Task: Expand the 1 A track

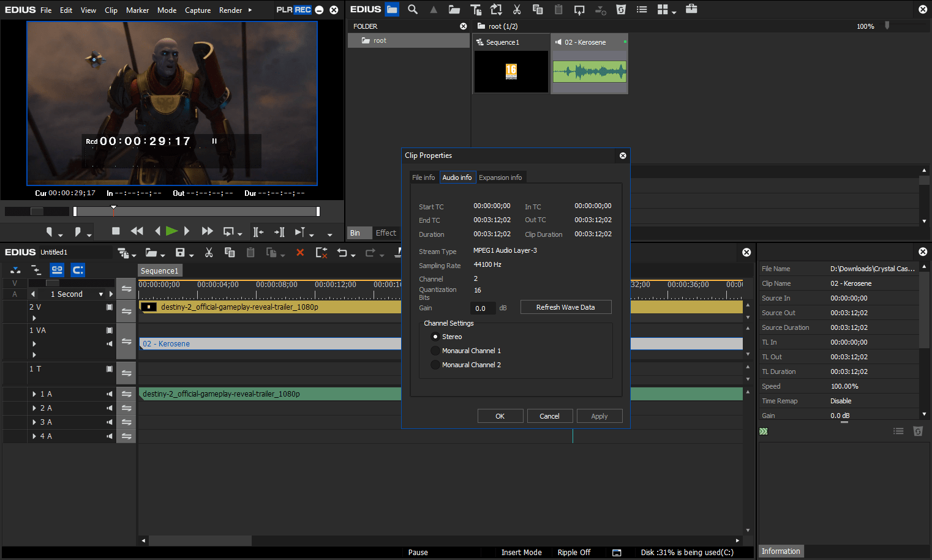Action: tap(34, 394)
